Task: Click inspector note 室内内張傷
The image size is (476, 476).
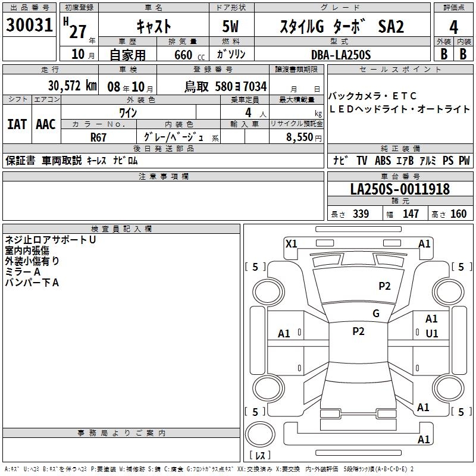Action: pyautogui.click(x=27, y=250)
